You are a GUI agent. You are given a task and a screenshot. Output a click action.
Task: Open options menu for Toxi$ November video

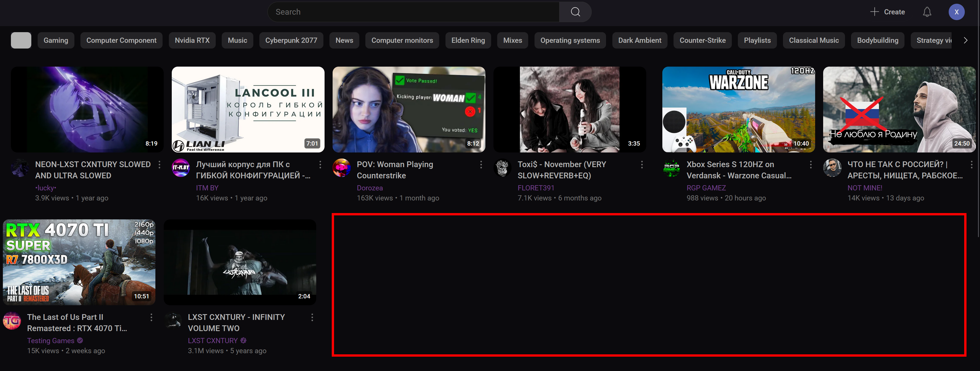pos(642,164)
